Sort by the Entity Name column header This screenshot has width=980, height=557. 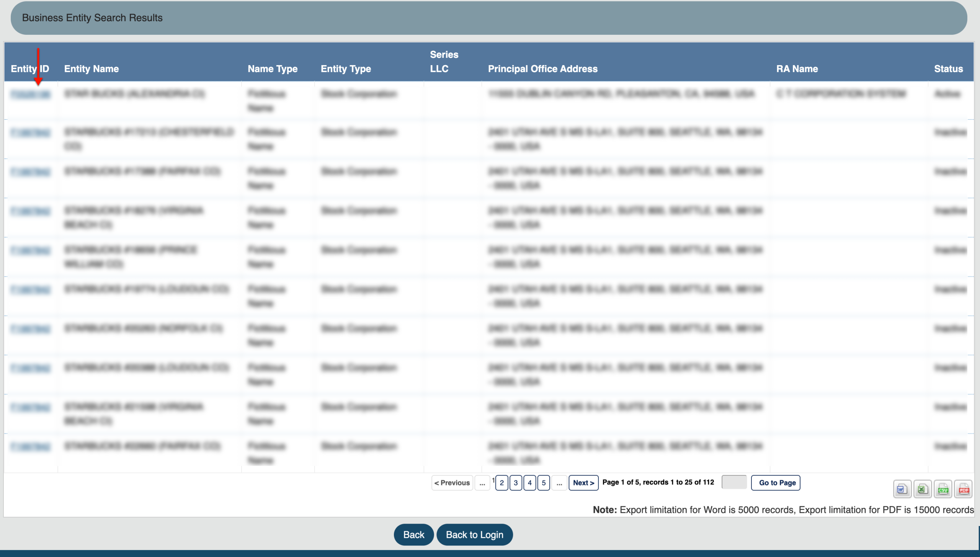tap(91, 69)
